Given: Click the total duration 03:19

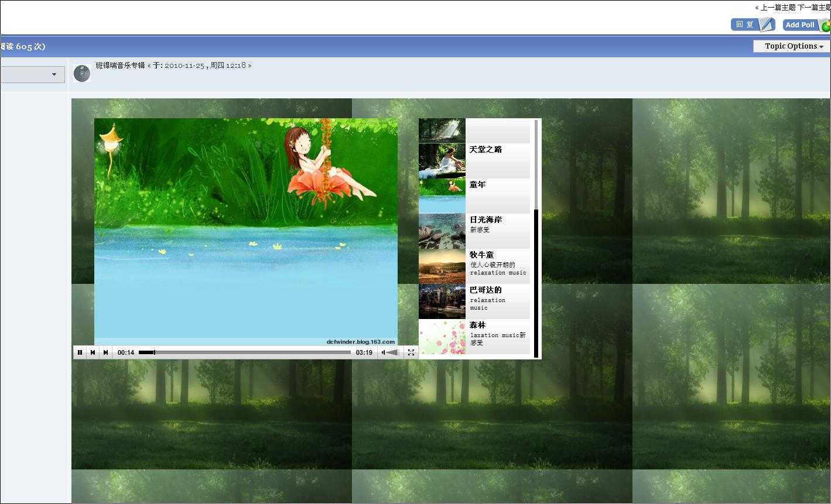Looking at the screenshot, I should click(364, 352).
